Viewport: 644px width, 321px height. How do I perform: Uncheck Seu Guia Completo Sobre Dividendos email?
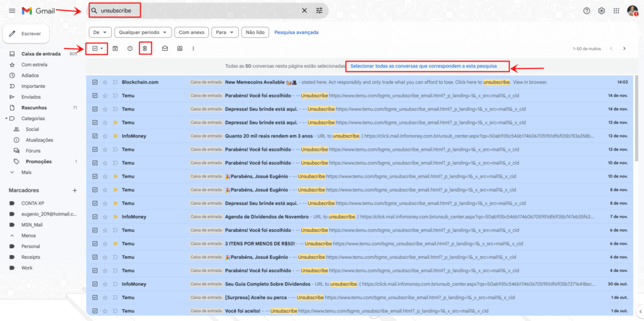[x=95, y=284]
